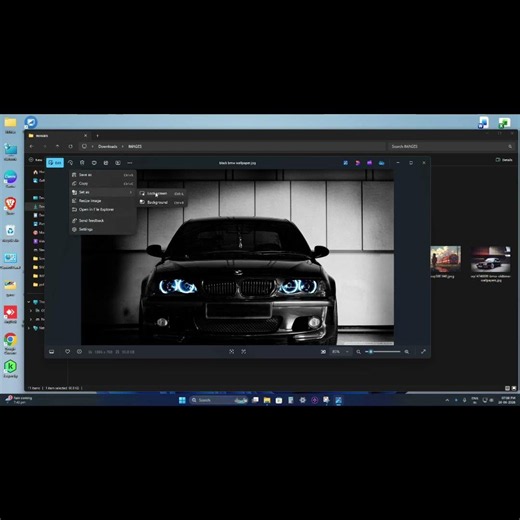This screenshot has width=520, height=520.
Task: Open the weather widget on taskbar
Action: point(19,400)
